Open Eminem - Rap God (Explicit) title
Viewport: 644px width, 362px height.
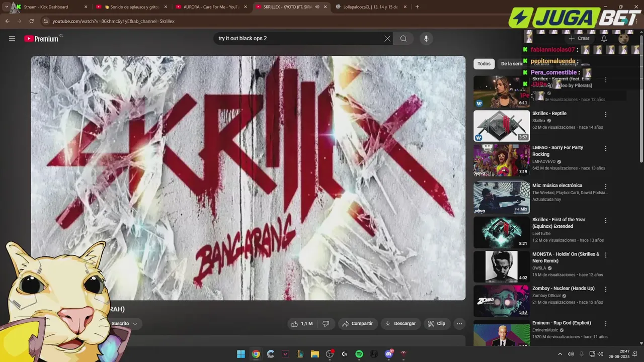(x=561, y=323)
